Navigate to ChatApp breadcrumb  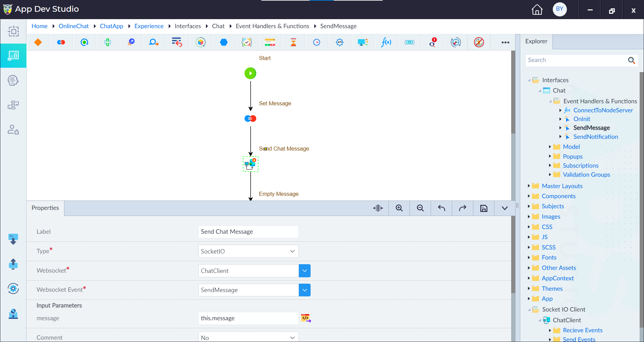coord(111,26)
